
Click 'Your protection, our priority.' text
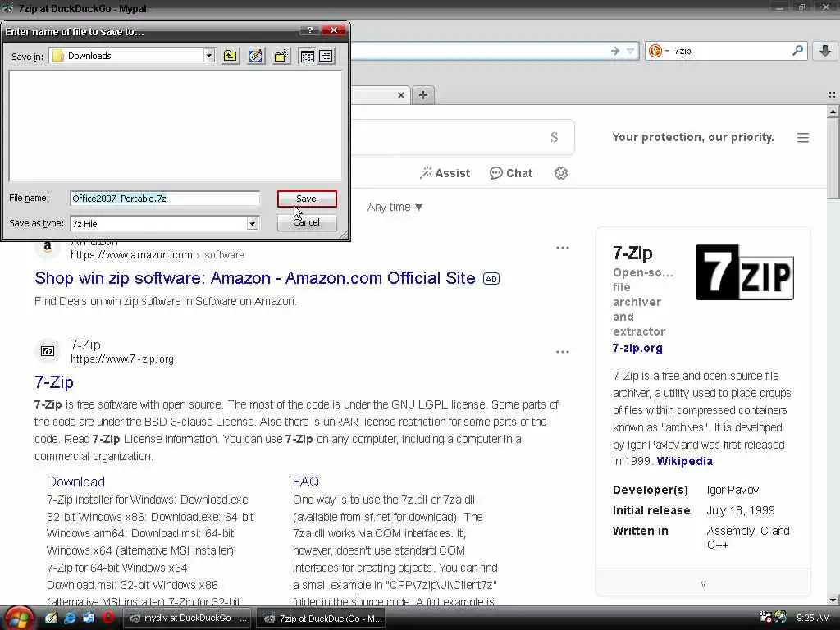click(693, 137)
